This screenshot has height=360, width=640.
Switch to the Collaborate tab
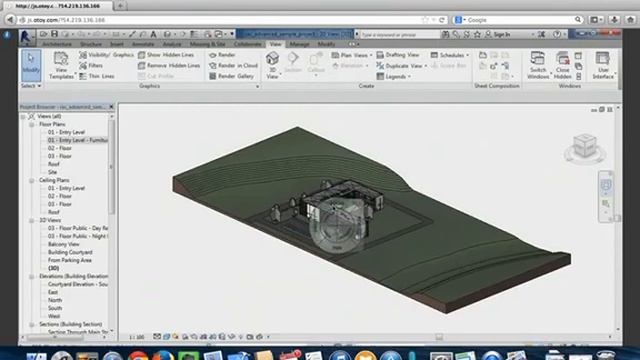tap(248, 44)
